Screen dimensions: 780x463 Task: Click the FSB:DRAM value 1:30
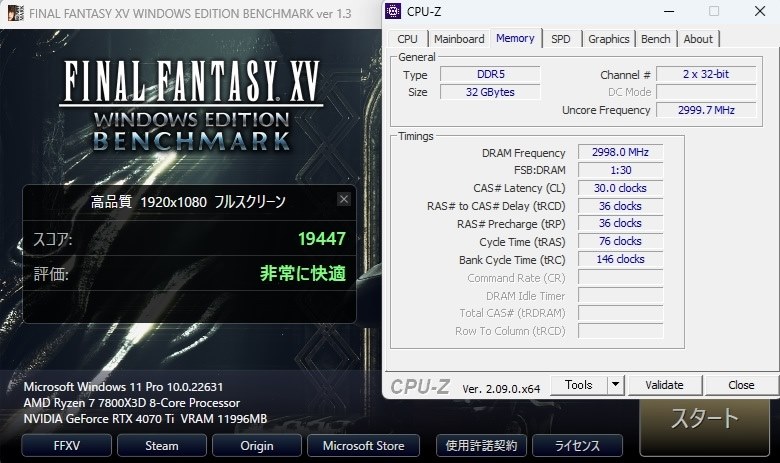click(x=620, y=170)
